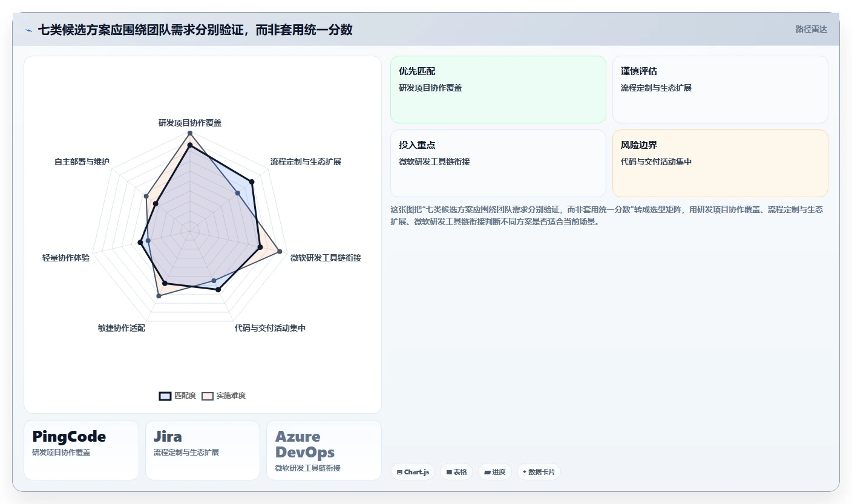Click the description paragraph starting 这张图把

click(x=607, y=215)
